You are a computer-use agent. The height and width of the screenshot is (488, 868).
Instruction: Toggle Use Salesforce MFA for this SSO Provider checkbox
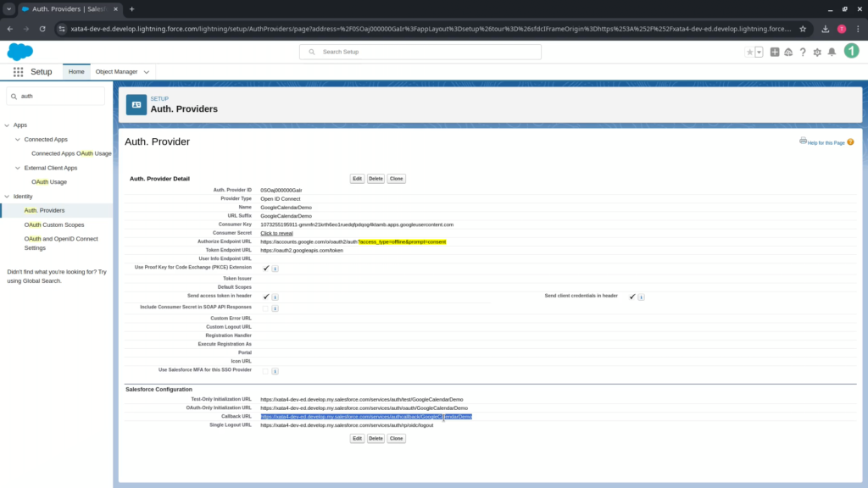(265, 371)
